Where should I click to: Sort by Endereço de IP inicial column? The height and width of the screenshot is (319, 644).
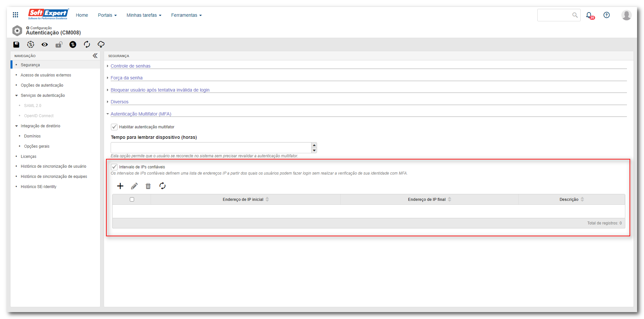tap(246, 200)
